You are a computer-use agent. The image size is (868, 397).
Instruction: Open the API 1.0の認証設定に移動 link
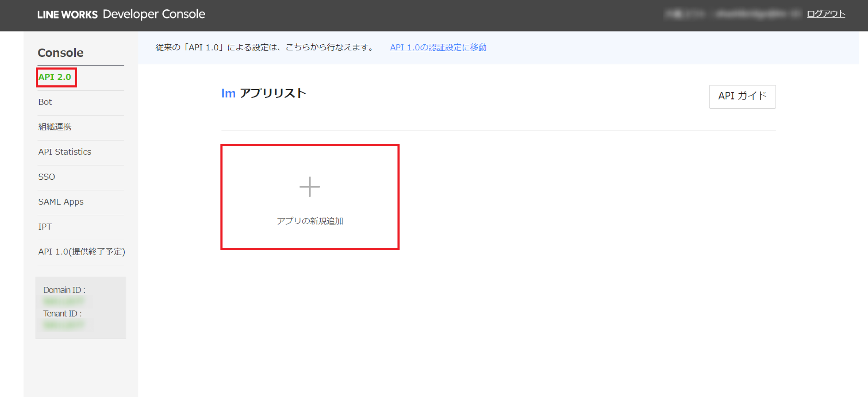coord(438,47)
